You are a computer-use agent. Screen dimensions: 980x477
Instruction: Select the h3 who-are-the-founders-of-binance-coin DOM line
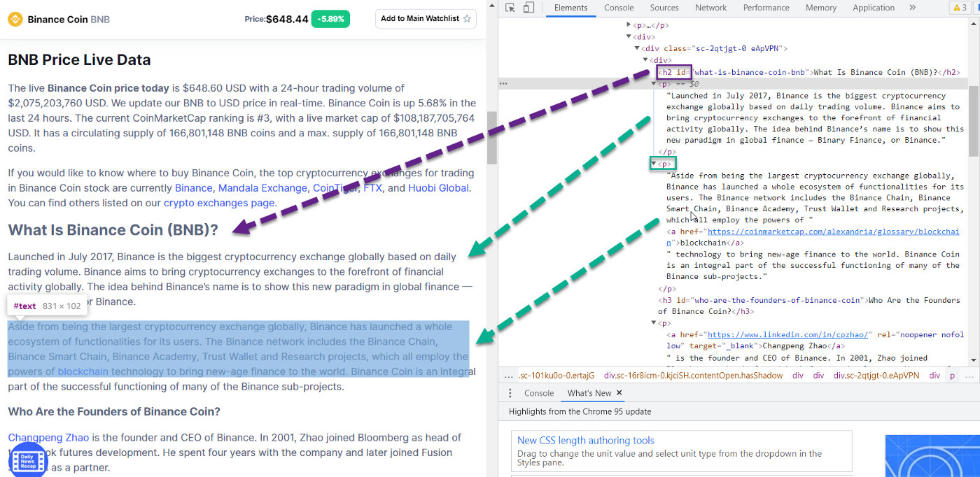(x=809, y=306)
